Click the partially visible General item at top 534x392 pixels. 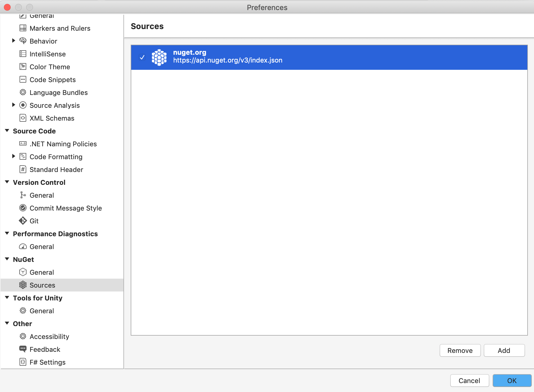click(42, 16)
